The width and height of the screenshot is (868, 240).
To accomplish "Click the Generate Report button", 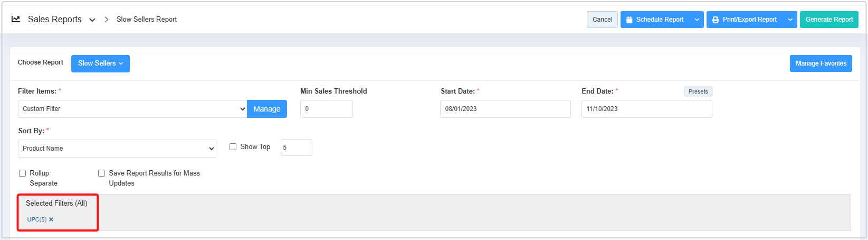I will pyautogui.click(x=828, y=20).
